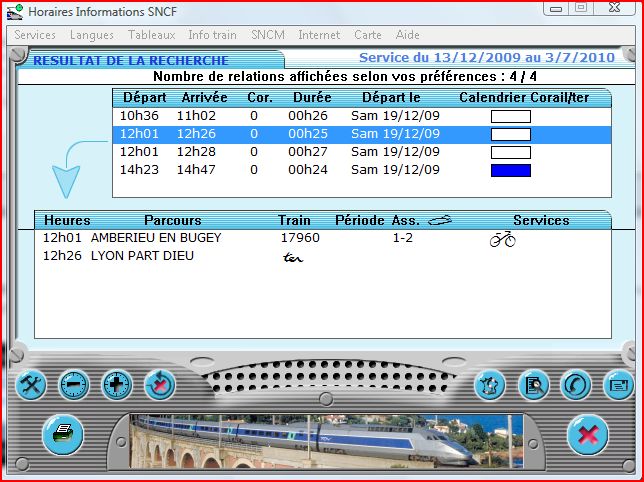Click the Durée column header
Viewport: 644px width, 482px height.
point(312,98)
